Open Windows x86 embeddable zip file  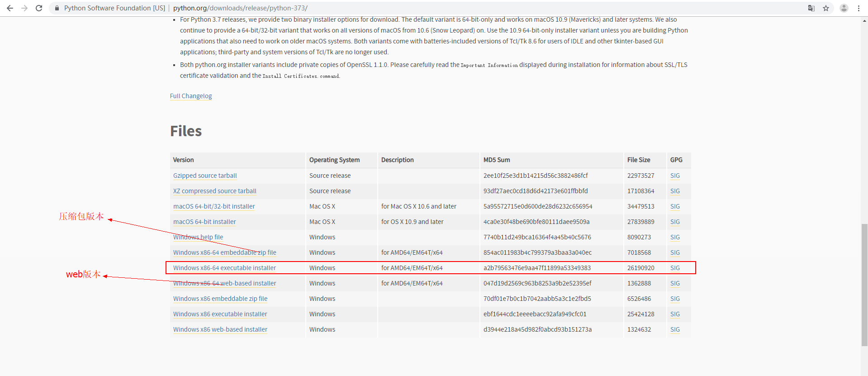[x=220, y=299]
